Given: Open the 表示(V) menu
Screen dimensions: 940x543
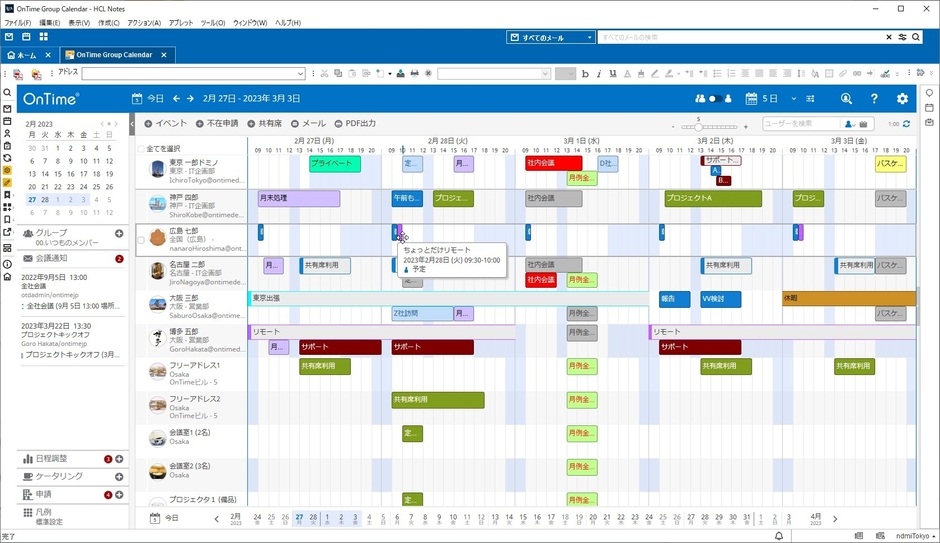Looking at the screenshot, I should pyautogui.click(x=79, y=23).
